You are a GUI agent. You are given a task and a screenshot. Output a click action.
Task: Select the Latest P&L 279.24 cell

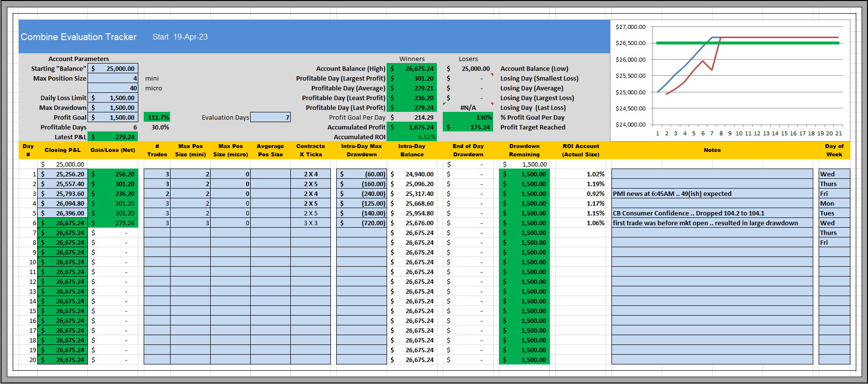click(113, 137)
